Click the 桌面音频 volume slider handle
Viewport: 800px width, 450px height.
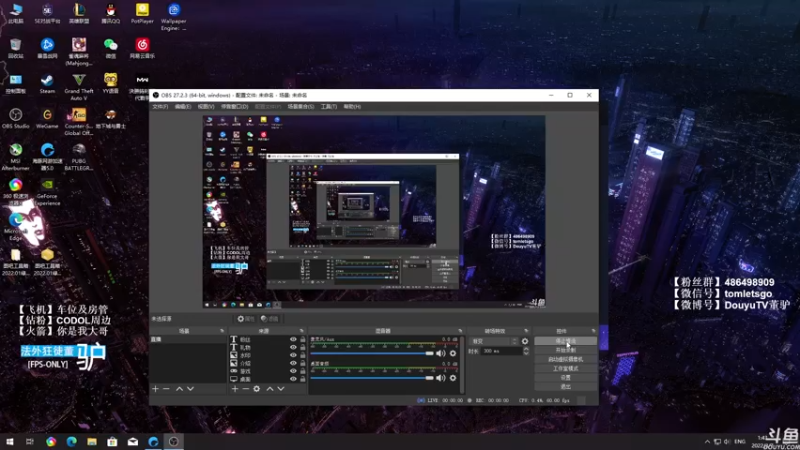coord(430,378)
